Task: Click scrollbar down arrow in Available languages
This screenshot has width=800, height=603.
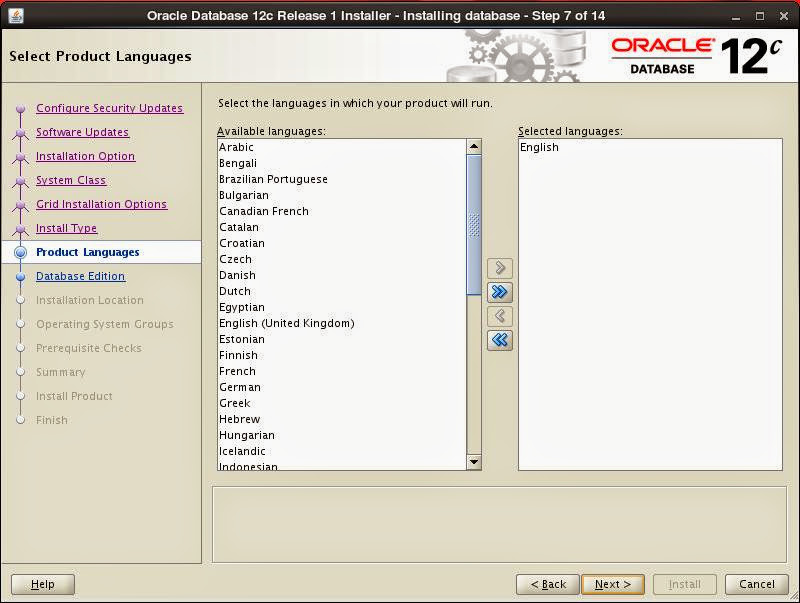Action: coord(474,462)
